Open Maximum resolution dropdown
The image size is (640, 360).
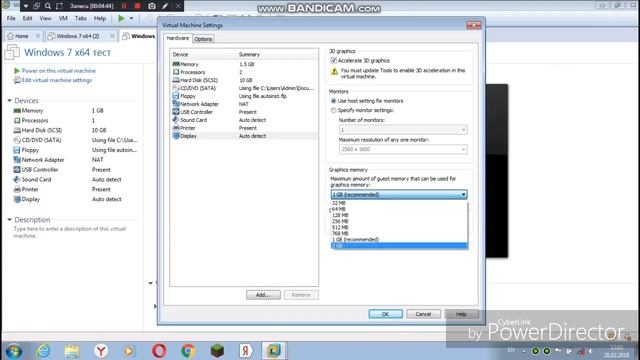pyautogui.click(x=403, y=149)
